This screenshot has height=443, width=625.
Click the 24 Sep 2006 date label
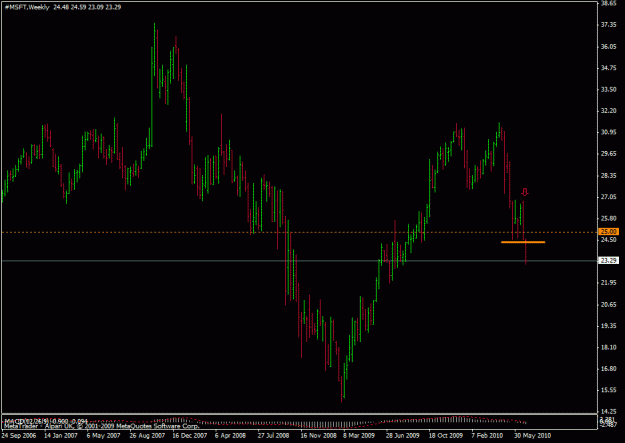(x=19, y=435)
